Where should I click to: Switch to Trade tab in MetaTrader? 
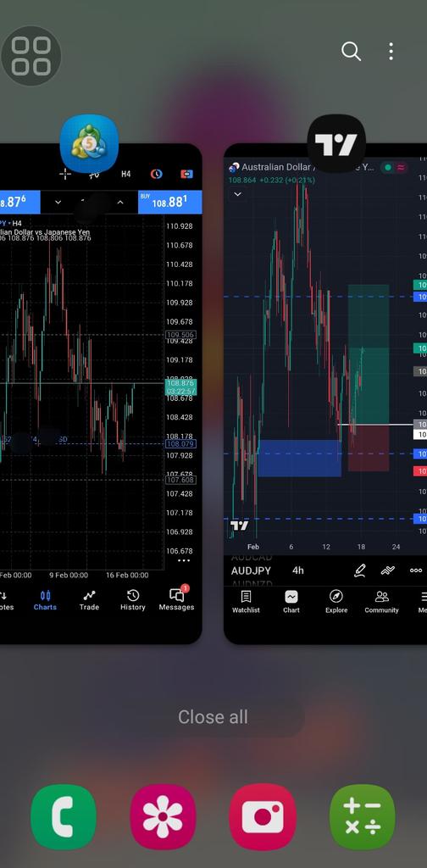click(89, 600)
